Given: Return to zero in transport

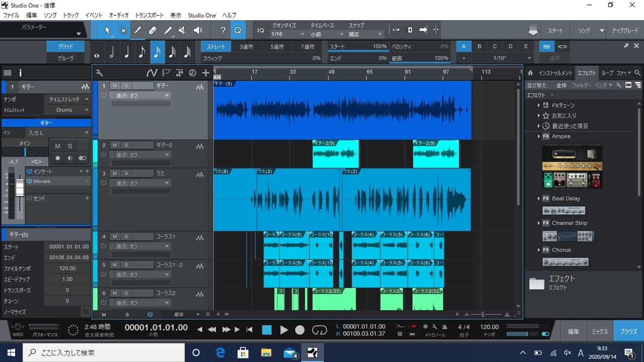Looking at the screenshot, I should click(x=250, y=330).
